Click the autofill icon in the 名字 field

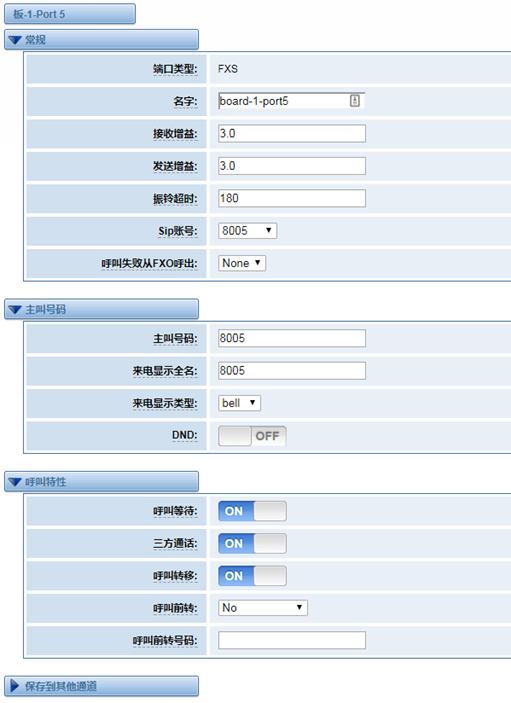click(x=355, y=101)
